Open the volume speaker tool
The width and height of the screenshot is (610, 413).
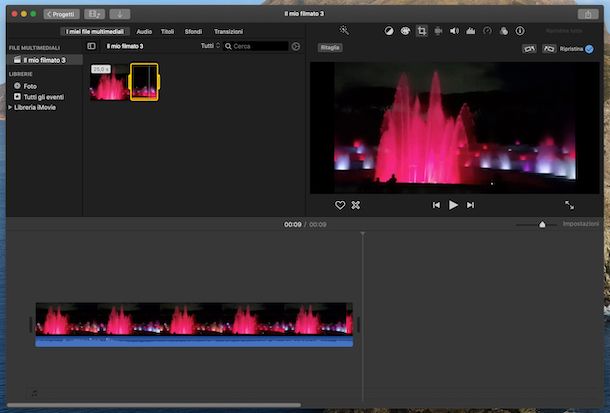tap(454, 31)
